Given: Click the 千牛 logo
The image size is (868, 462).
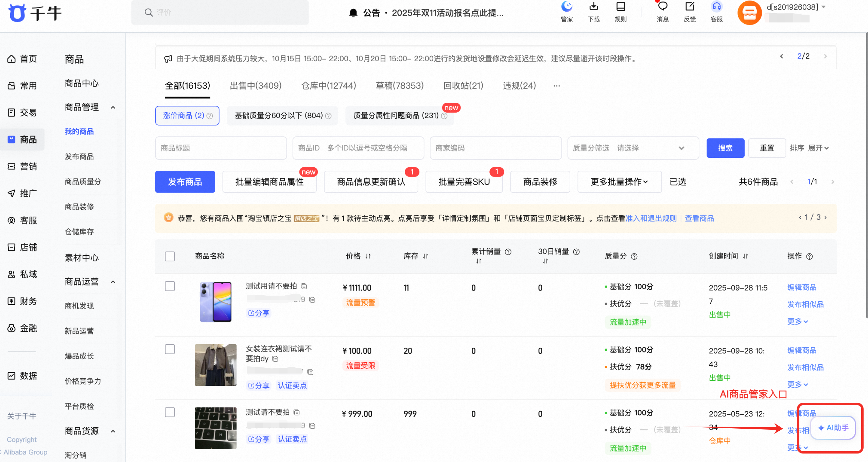Looking at the screenshot, I should pos(35,13).
